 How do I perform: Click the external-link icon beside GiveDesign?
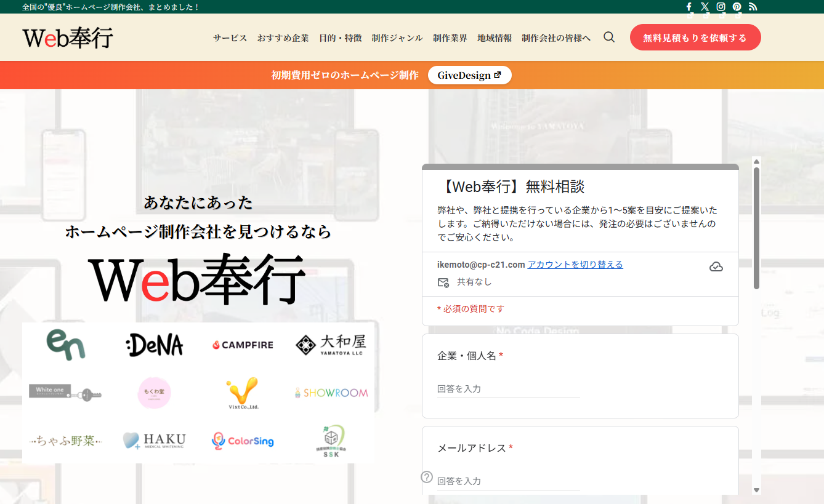pos(498,74)
